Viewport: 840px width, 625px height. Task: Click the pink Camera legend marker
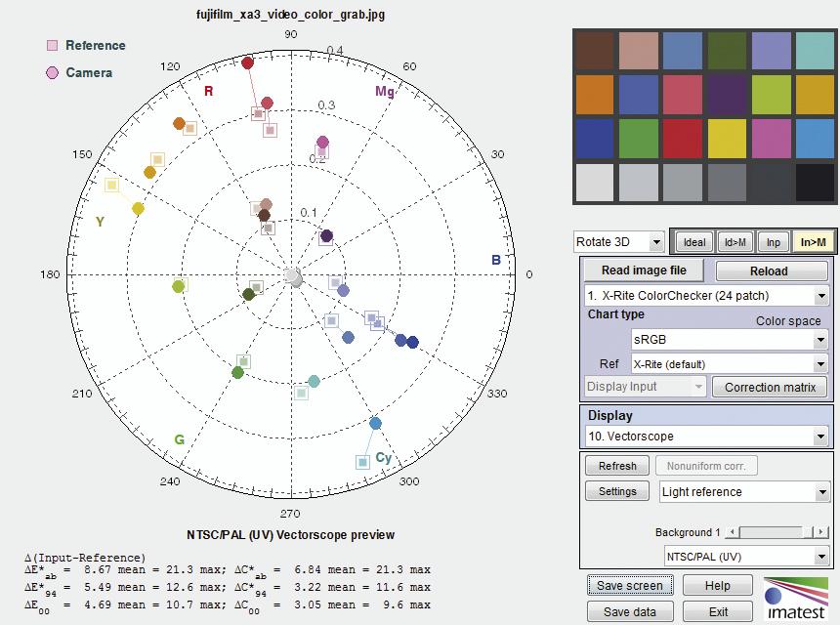(x=52, y=72)
